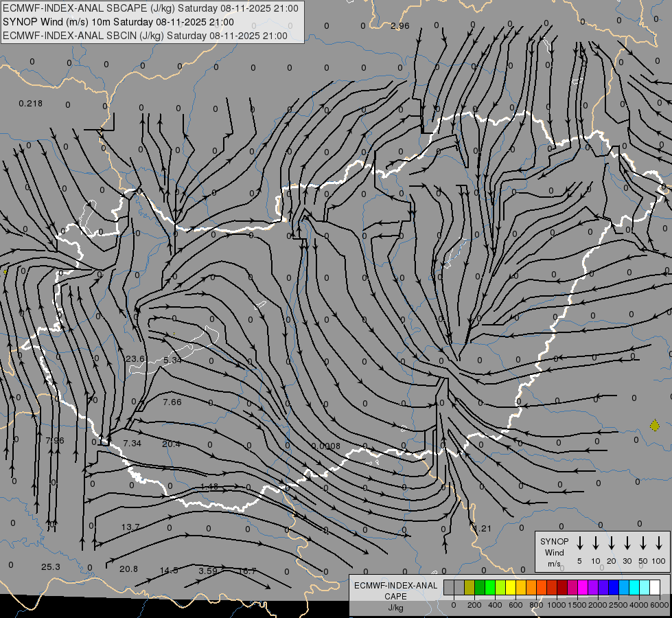Image resolution: width=672 pixels, height=618 pixels.
Task: Click the 1.48 CAPE value
Action: [x=209, y=486]
